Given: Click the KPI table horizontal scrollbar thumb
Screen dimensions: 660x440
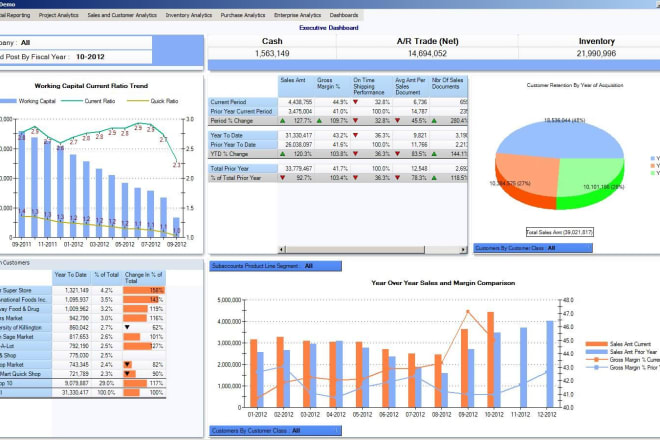Looking at the screenshot, I should coord(355,250).
